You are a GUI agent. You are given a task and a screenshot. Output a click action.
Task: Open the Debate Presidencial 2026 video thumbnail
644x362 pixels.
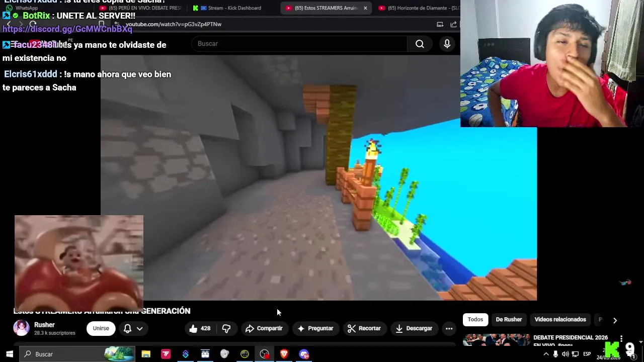coord(496,340)
